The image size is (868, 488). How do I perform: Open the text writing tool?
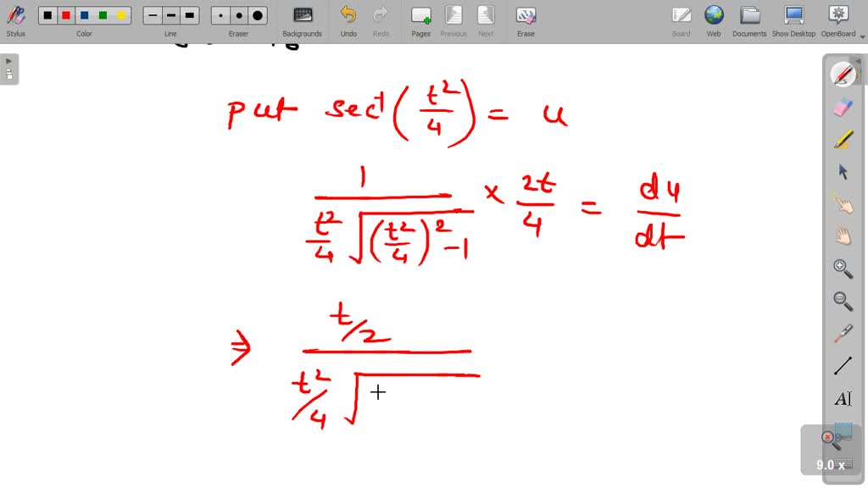[x=843, y=396]
